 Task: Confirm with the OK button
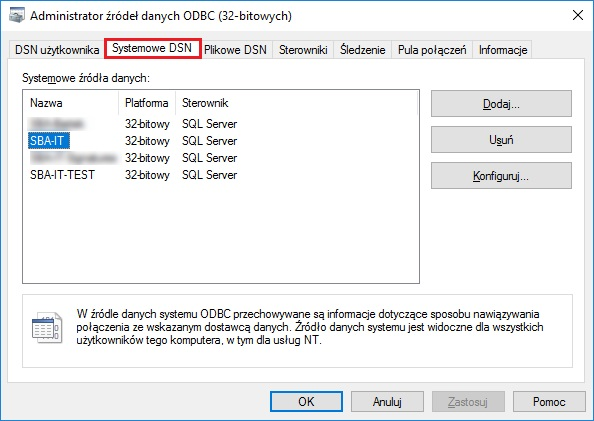[x=306, y=401]
